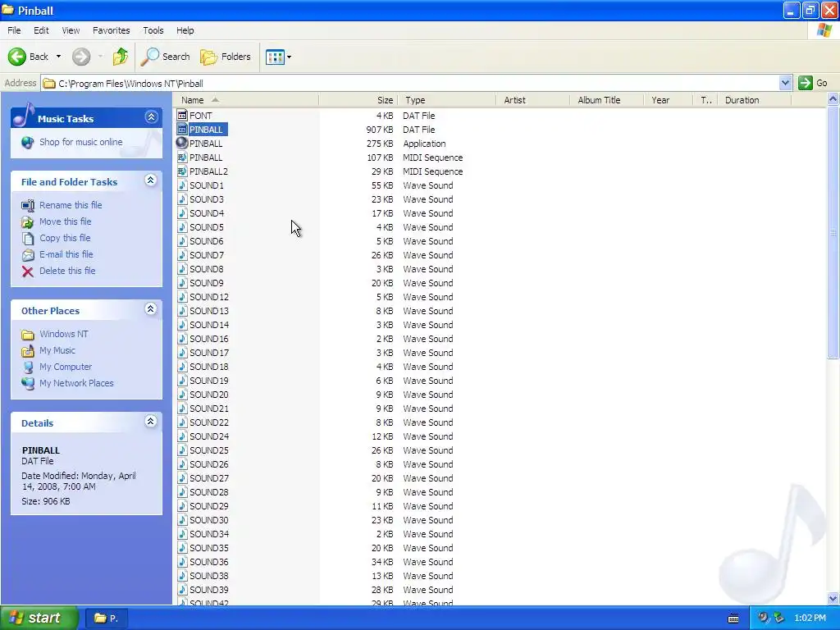Open the Windows start menu
The image size is (840, 630).
click(39, 618)
